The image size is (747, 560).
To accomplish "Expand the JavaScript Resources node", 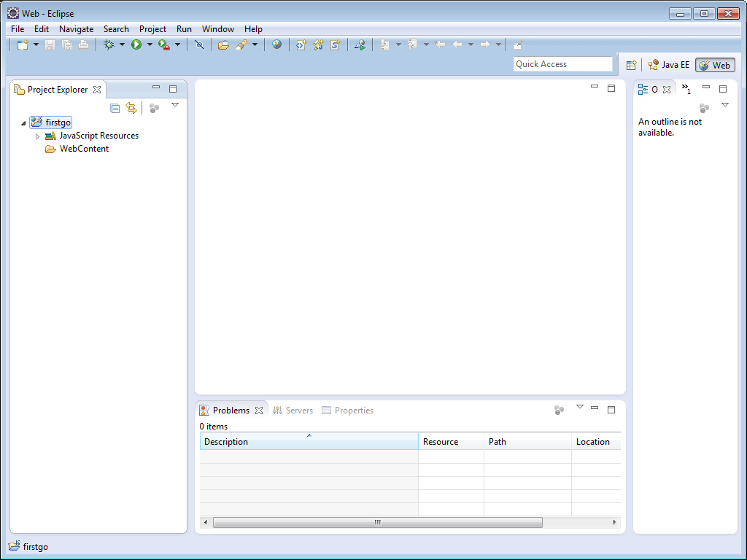I will click(37, 136).
